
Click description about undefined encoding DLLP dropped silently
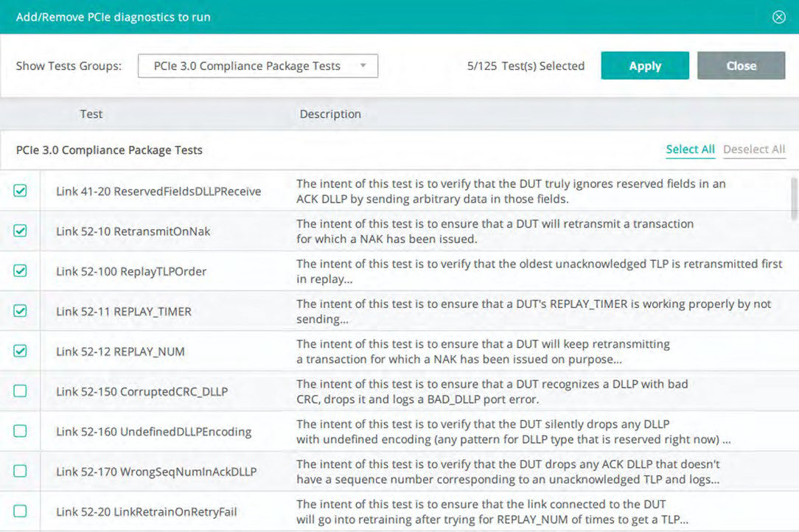coord(514,432)
